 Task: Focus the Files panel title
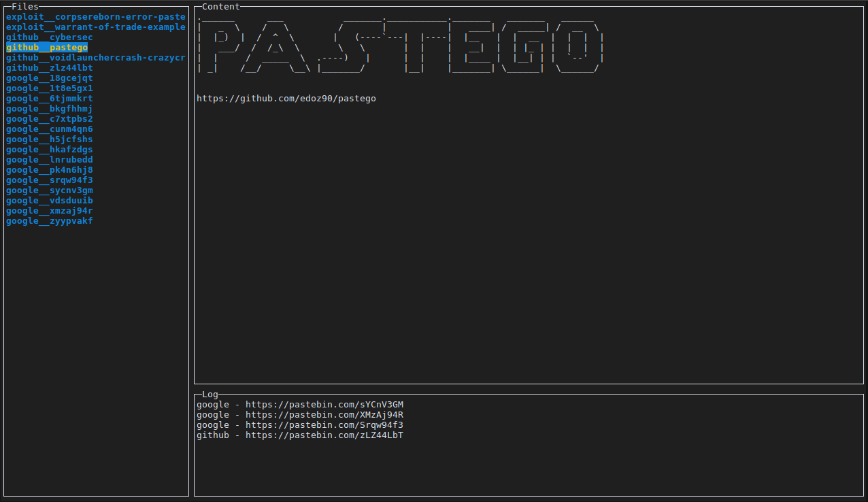(x=25, y=7)
